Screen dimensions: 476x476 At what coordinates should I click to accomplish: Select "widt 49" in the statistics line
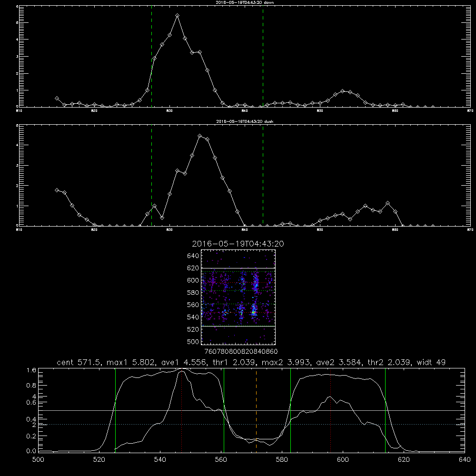click(x=431, y=362)
